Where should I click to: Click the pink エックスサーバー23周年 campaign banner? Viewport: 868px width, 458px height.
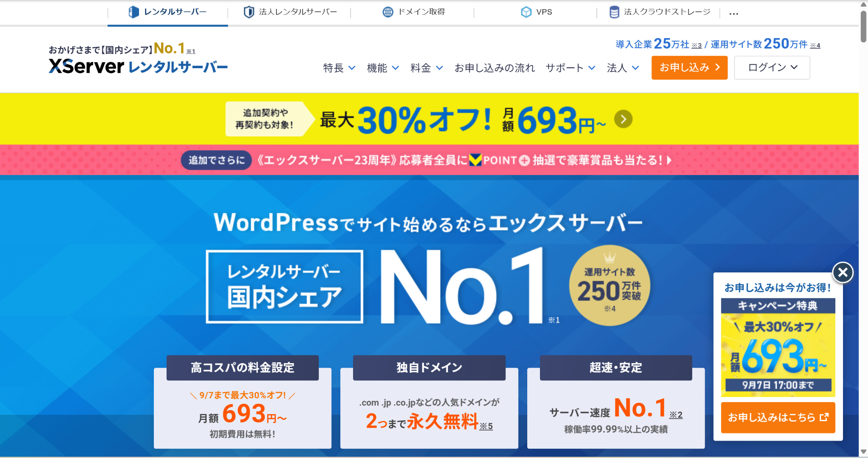click(x=429, y=160)
